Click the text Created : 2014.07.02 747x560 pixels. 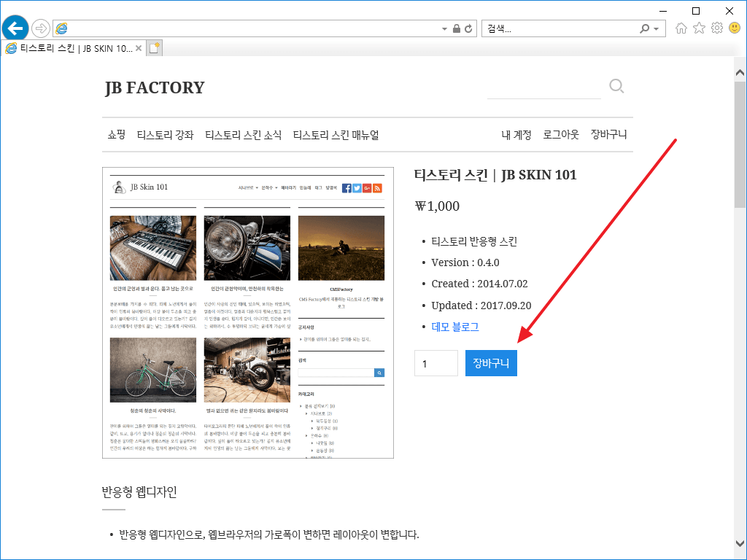480,284
